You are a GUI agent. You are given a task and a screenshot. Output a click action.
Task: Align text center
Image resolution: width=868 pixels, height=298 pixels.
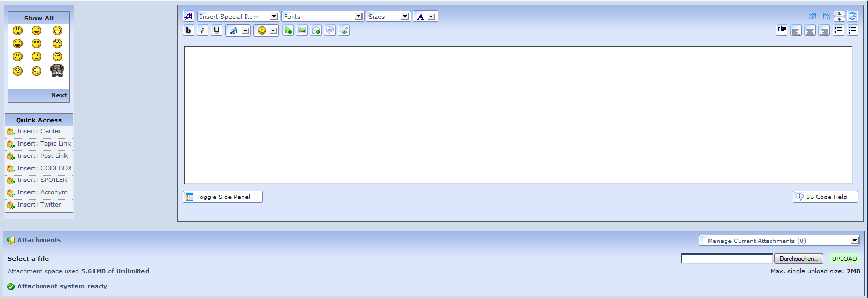(810, 31)
